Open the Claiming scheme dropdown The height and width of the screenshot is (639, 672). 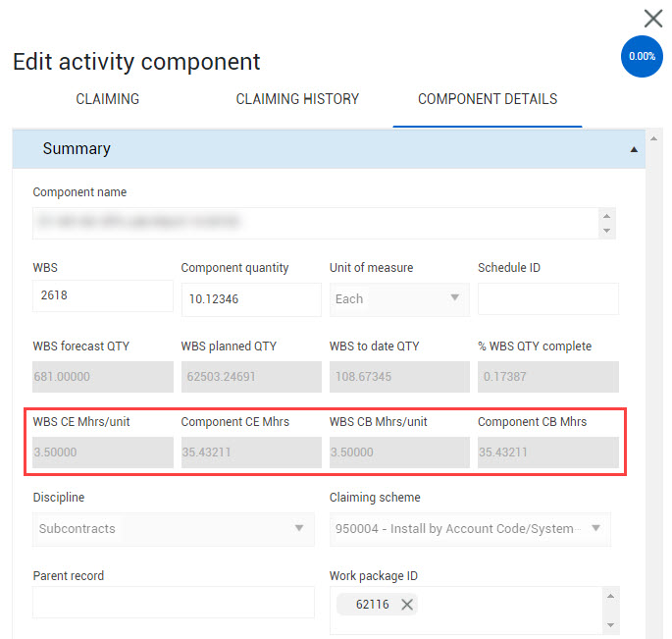pyautogui.click(x=470, y=528)
